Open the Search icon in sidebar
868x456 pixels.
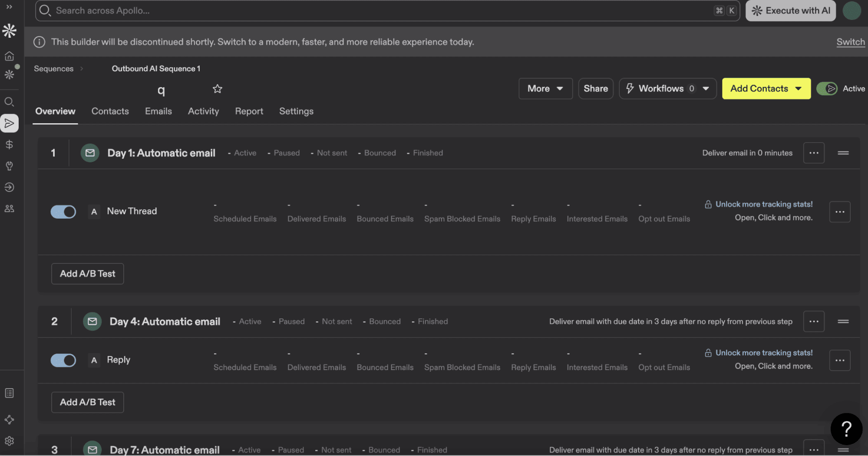coord(9,102)
